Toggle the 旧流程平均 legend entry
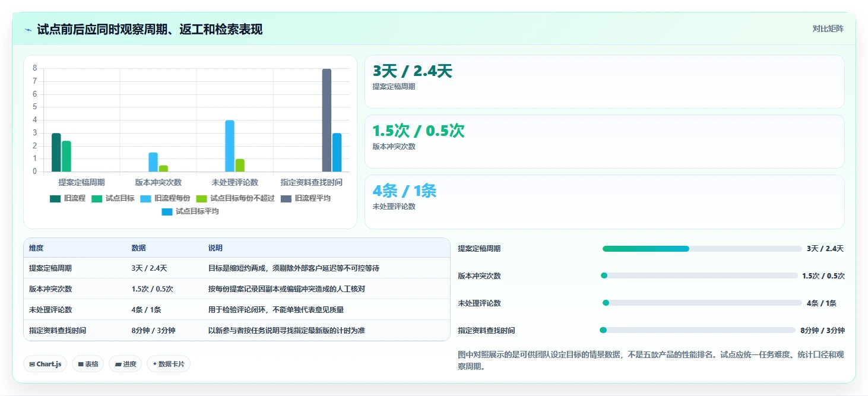This screenshot has width=868, height=396. [x=305, y=198]
